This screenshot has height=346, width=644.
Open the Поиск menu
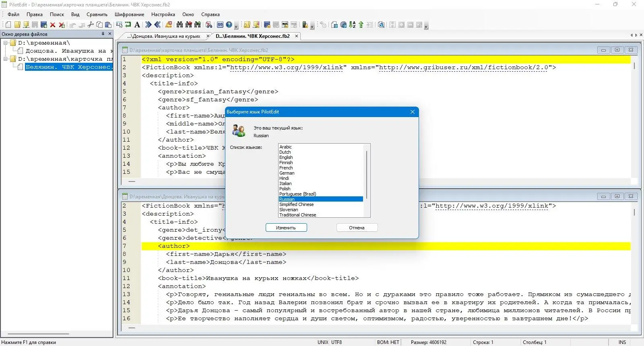pos(57,14)
